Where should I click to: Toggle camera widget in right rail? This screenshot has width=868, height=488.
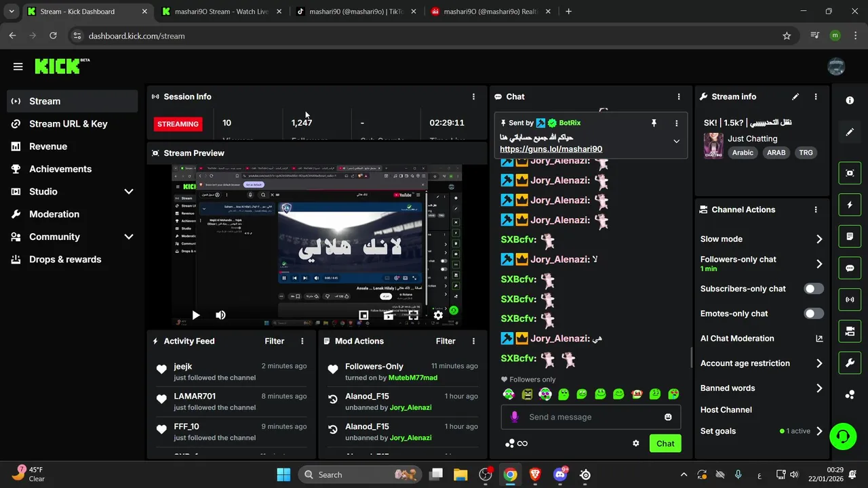click(x=850, y=331)
